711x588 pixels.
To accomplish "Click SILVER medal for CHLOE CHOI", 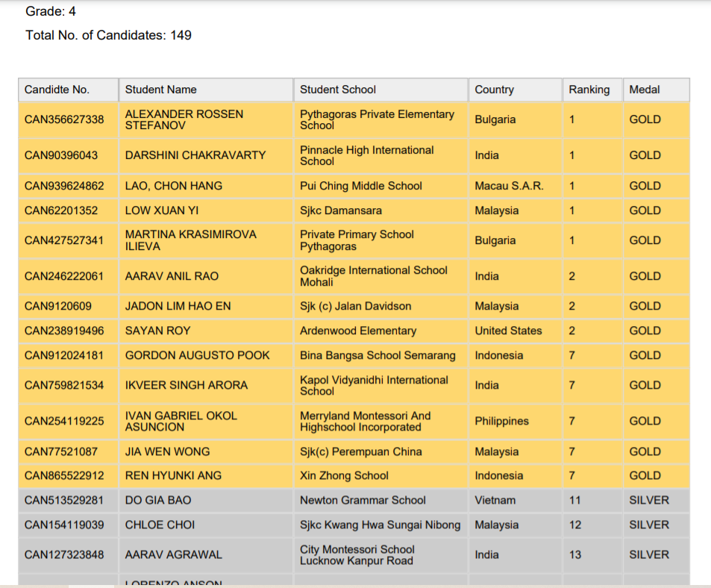I will point(648,525).
